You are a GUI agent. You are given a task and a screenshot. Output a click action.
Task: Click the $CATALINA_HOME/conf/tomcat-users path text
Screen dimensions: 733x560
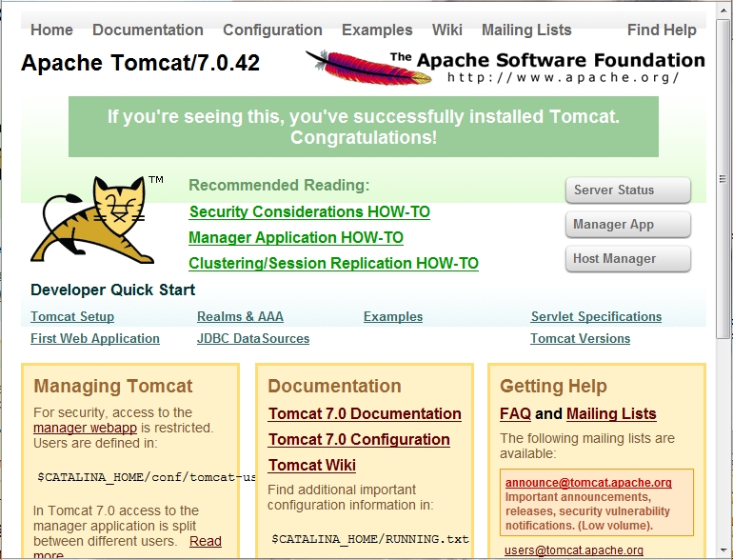tap(147, 477)
